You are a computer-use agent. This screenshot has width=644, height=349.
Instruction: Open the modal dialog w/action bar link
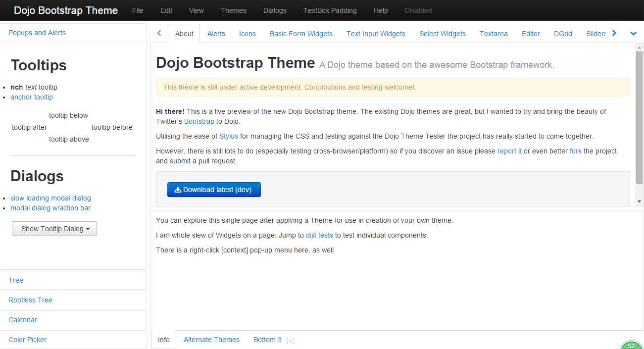[50, 208]
